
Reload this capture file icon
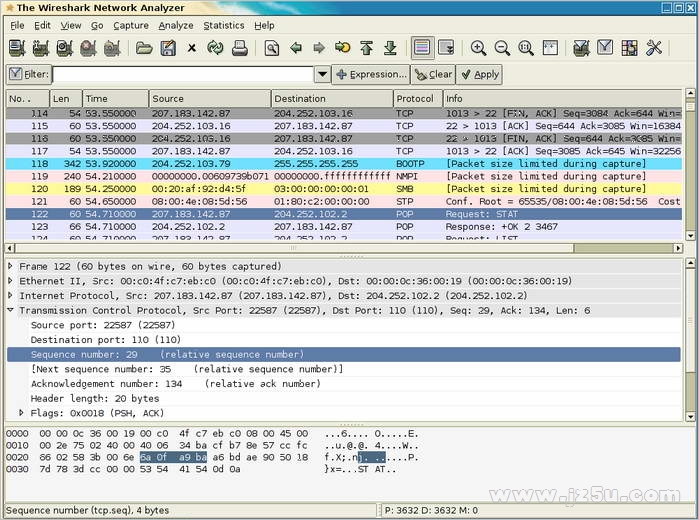coord(215,48)
